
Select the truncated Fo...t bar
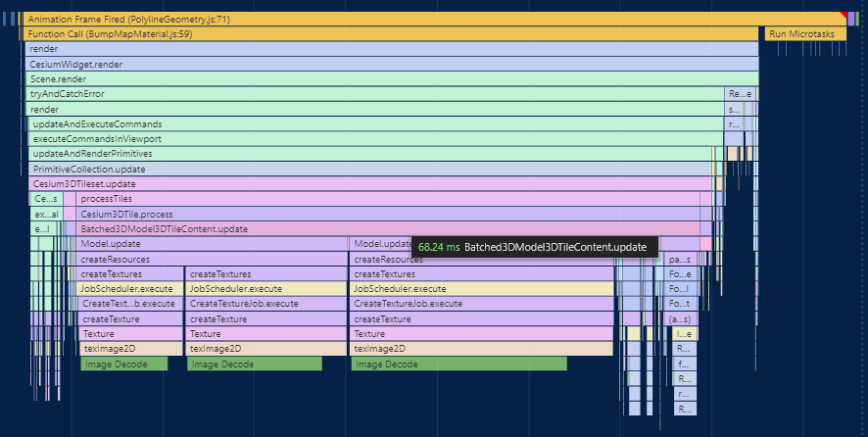tap(680, 304)
